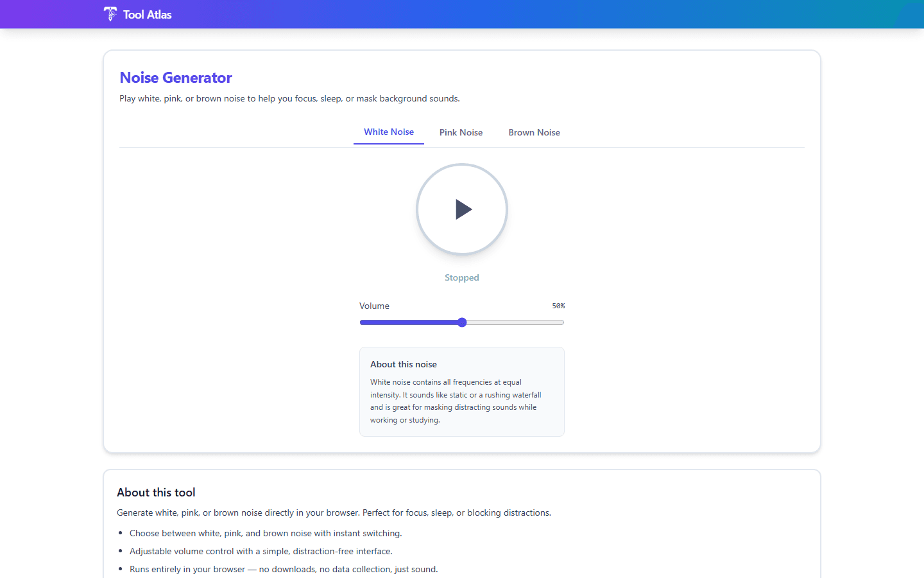Click the underline indicator beneath White Noise
Viewport: 924px width, 578px height.
tap(388, 145)
